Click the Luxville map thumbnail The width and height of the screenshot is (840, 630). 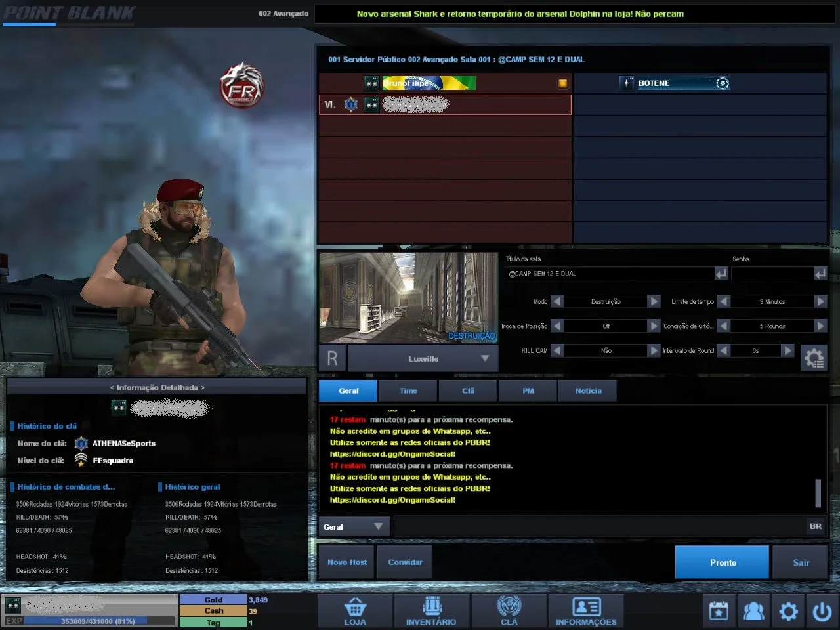click(x=408, y=298)
